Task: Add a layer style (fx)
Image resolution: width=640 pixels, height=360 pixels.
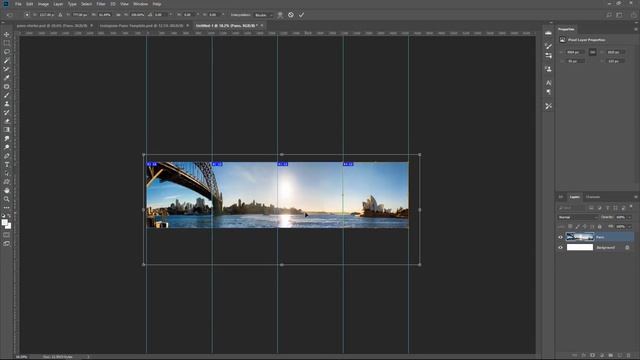Action: [584, 356]
